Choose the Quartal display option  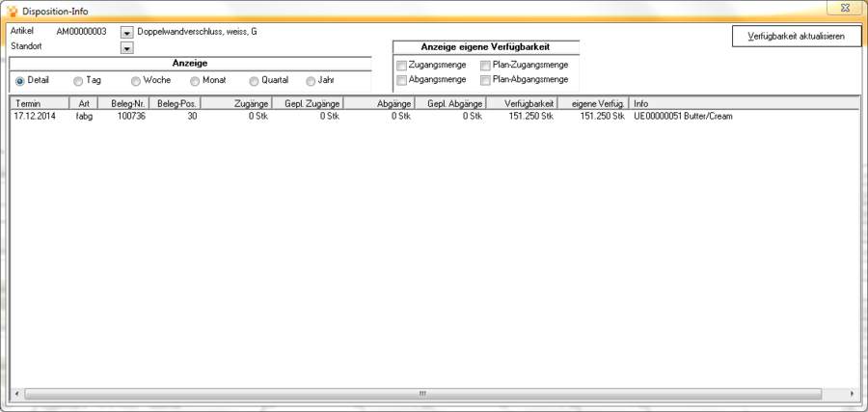point(254,81)
